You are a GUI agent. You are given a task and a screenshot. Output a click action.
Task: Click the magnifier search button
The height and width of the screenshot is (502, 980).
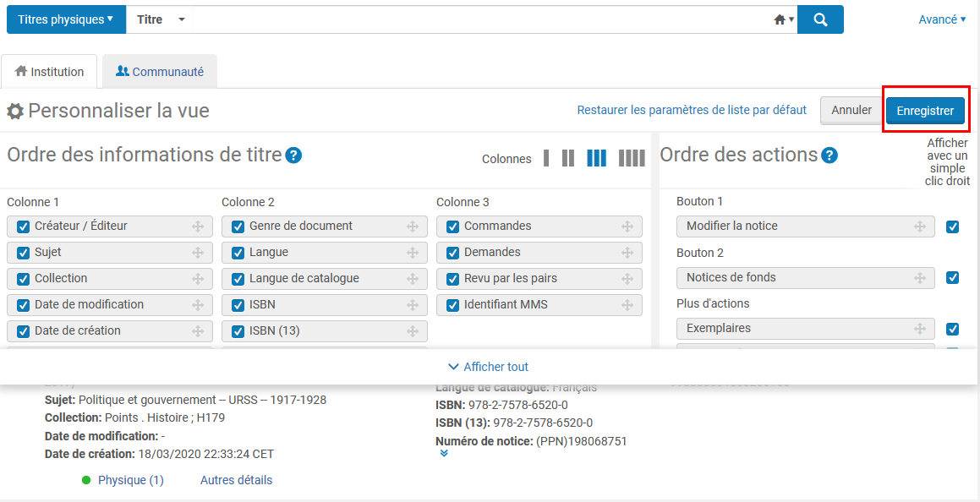(819, 19)
